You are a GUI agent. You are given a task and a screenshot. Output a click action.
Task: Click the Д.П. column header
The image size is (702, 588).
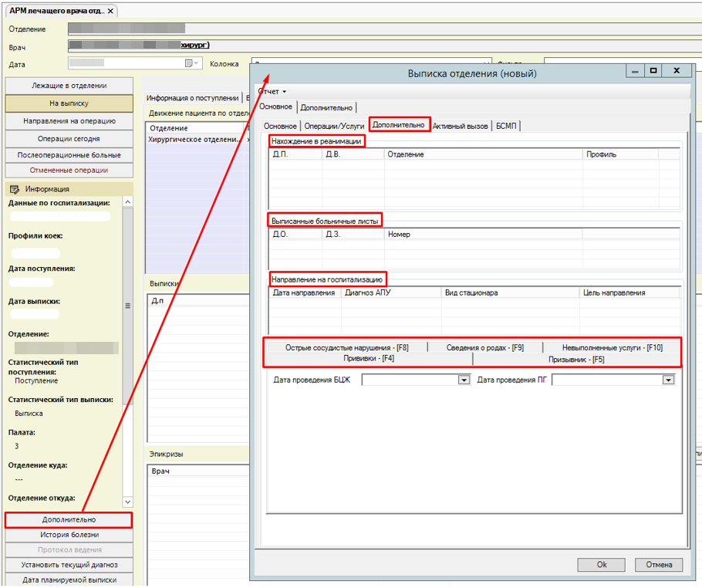click(295, 154)
